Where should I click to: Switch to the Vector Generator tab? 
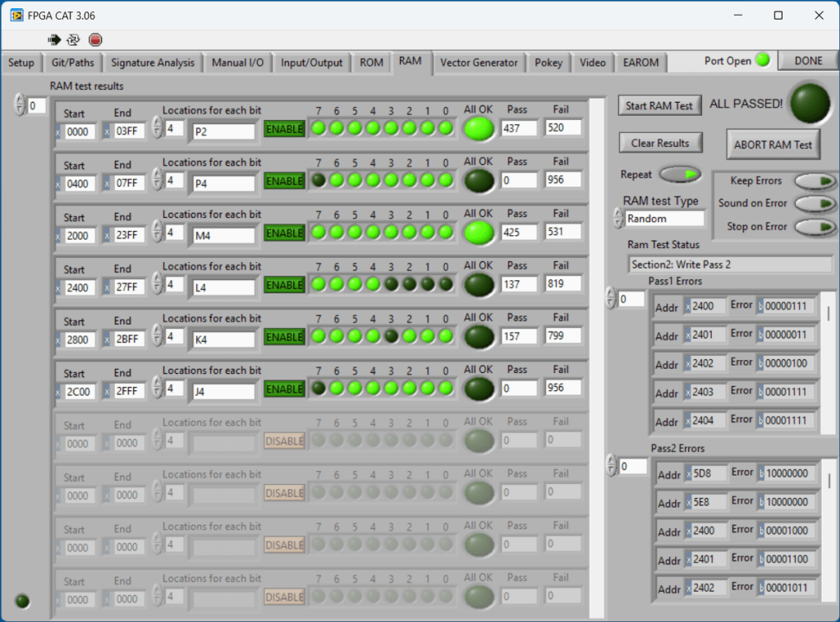pyautogui.click(x=479, y=62)
